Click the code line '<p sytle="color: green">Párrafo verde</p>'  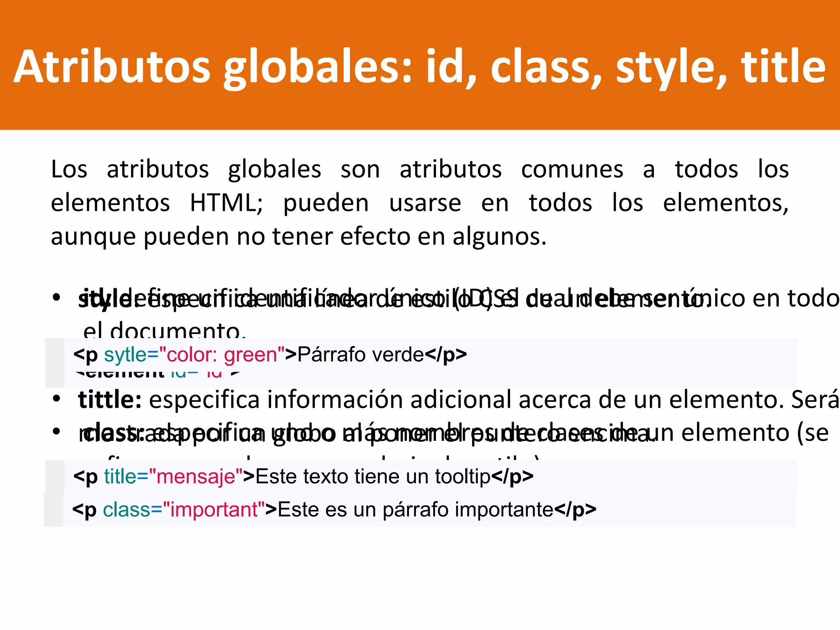[x=270, y=354]
